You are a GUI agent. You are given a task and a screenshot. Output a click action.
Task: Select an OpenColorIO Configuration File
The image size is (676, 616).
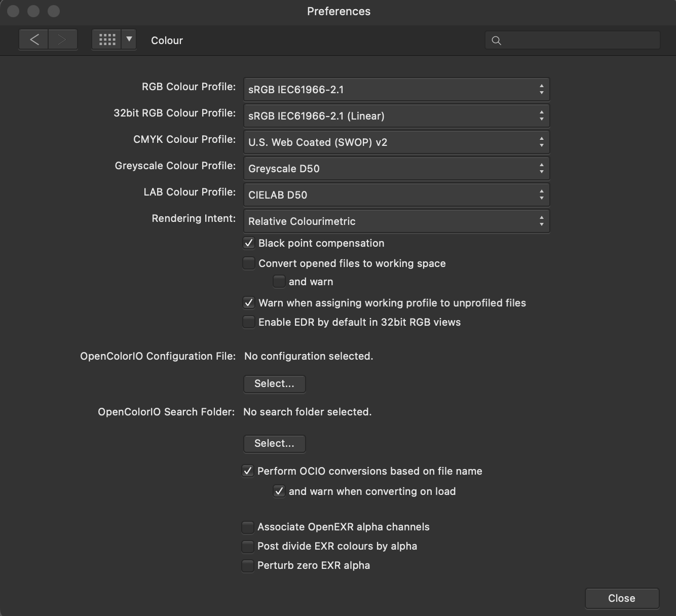coord(274,383)
